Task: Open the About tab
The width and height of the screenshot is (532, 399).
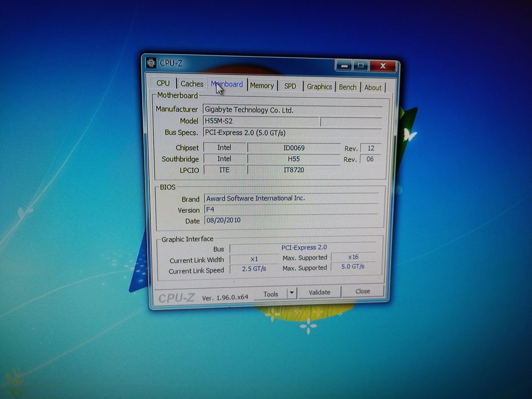Action: coord(373,88)
